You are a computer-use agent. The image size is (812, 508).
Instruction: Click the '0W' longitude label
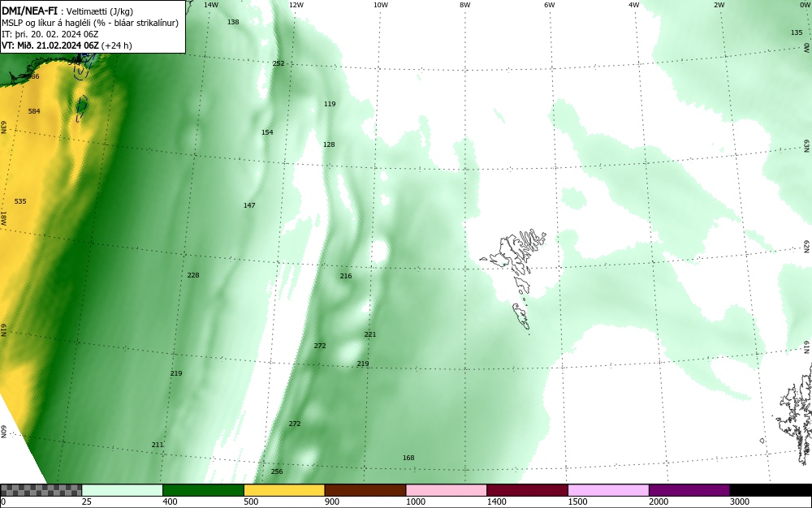804,5
